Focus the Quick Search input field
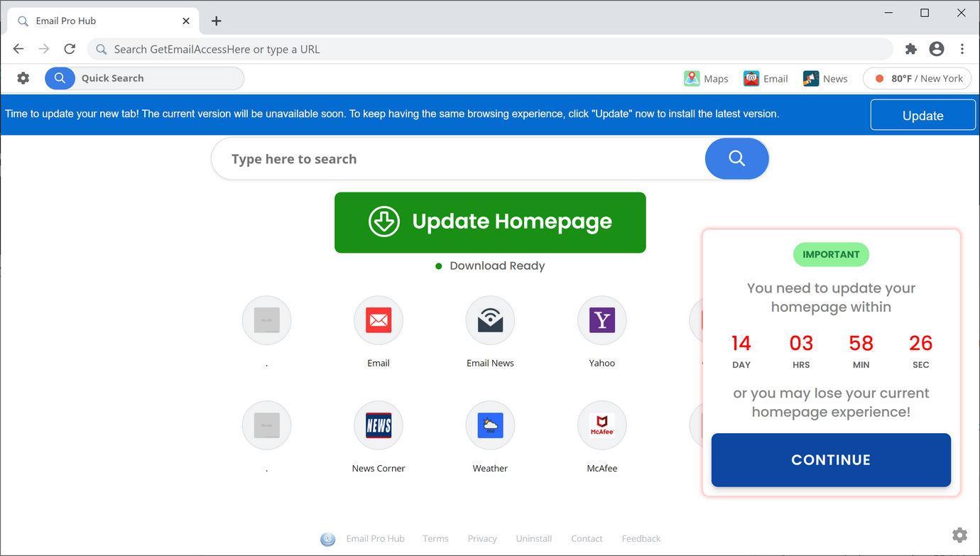980x556 pixels. click(x=159, y=78)
